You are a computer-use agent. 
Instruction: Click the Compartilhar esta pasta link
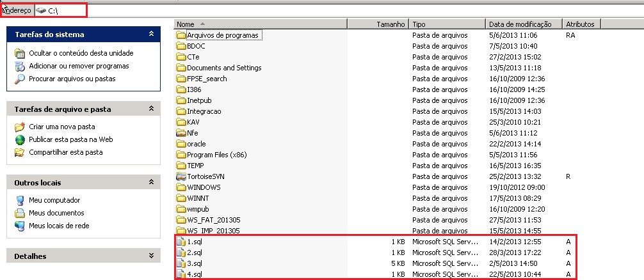pos(65,153)
